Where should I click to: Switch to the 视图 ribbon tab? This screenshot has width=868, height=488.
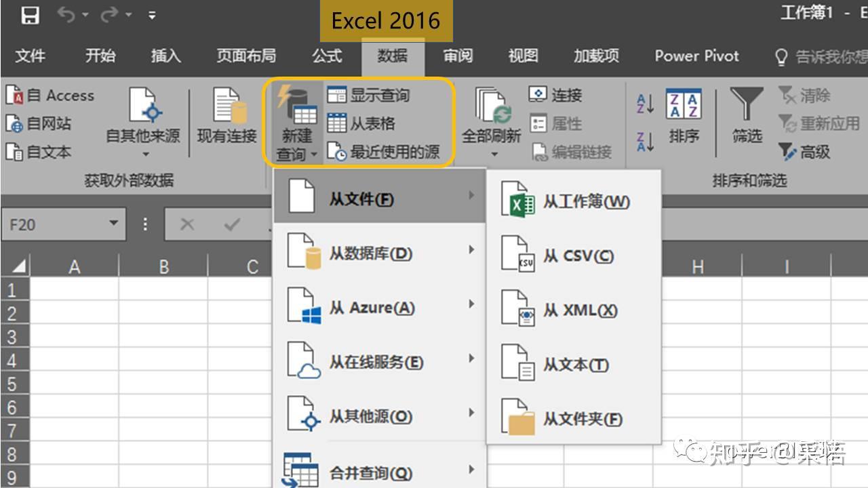click(523, 56)
